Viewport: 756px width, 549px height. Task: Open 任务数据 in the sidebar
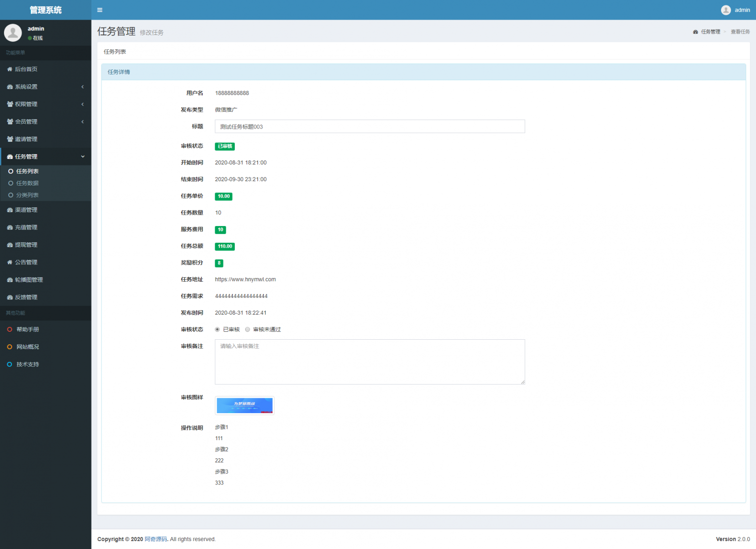pyautogui.click(x=27, y=183)
